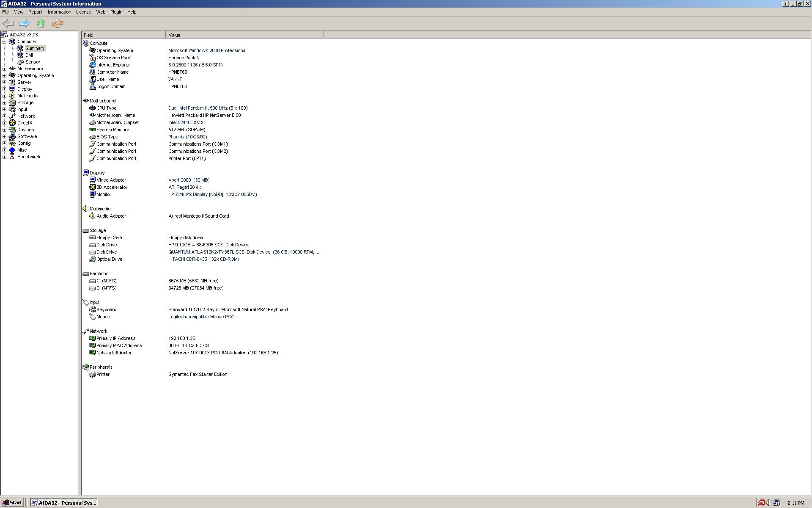Click the volume icon in the system tray
812x508 pixels.
pyautogui.click(x=768, y=502)
